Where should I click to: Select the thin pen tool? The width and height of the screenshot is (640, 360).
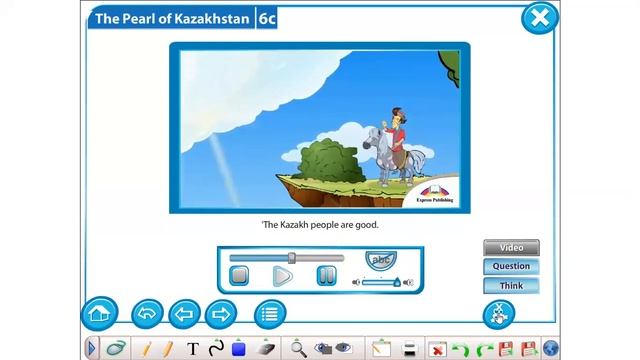tap(147, 349)
